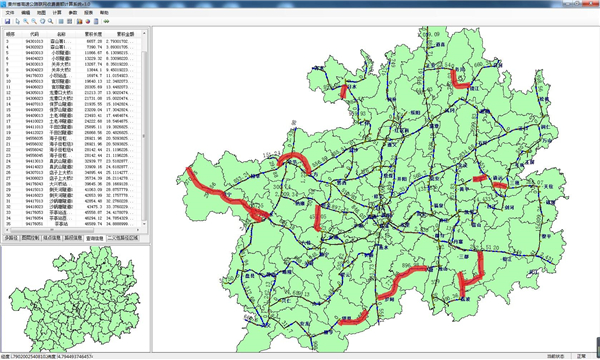
Task: Click the green double-arrow icon
Action: (x=106, y=21)
